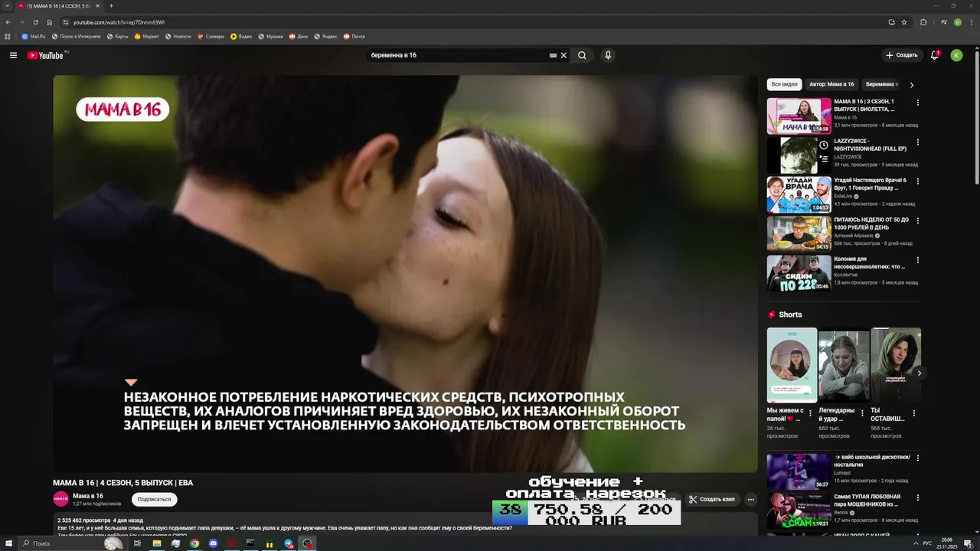Click the 'Создать клип' button
Screen dimensions: 980x551
pos(712,499)
